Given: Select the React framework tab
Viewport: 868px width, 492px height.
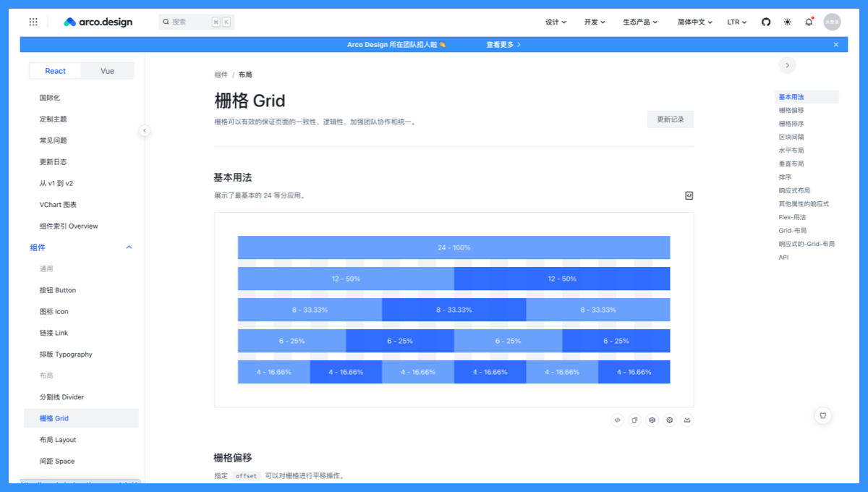Looking at the screenshot, I should (55, 70).
